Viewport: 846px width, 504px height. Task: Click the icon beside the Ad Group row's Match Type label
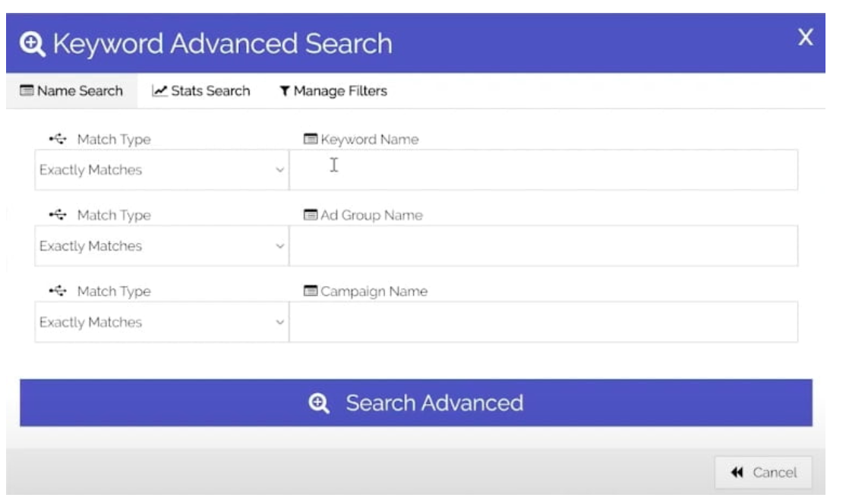(58, 216)
